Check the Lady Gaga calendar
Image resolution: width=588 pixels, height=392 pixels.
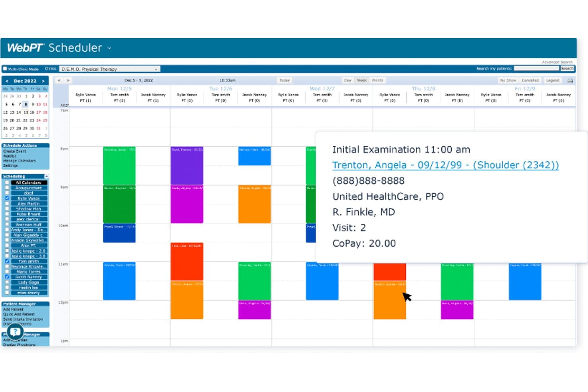pyautogui.click(x=7, y=282)
